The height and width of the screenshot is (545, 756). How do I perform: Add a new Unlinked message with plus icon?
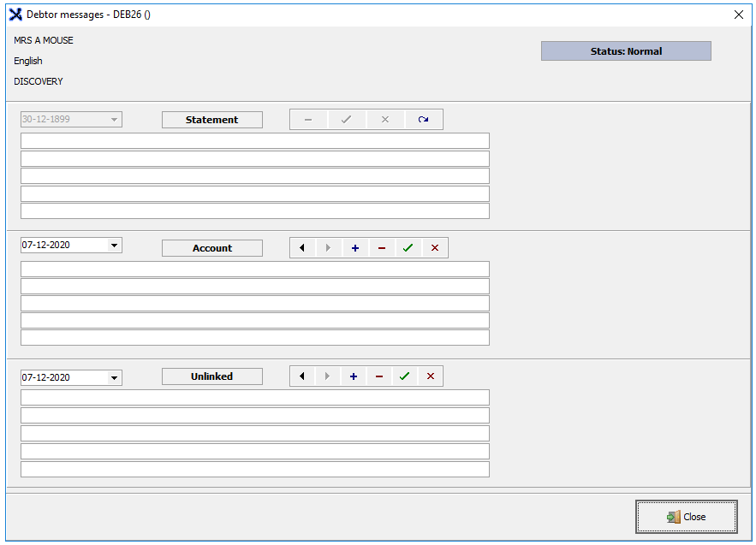click(x=354, y=376)
